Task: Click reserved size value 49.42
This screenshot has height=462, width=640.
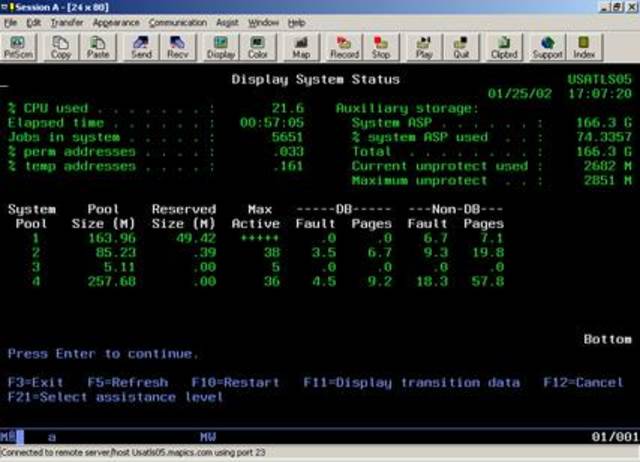Action: 196,238
